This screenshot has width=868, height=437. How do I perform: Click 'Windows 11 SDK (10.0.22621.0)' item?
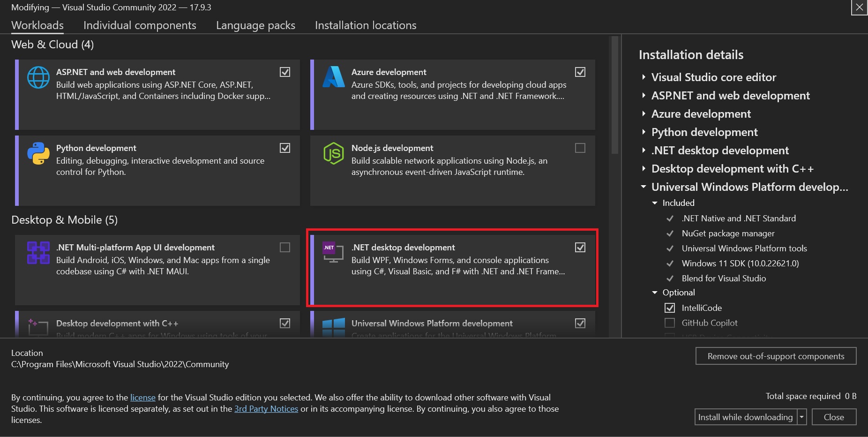point(740,264)
